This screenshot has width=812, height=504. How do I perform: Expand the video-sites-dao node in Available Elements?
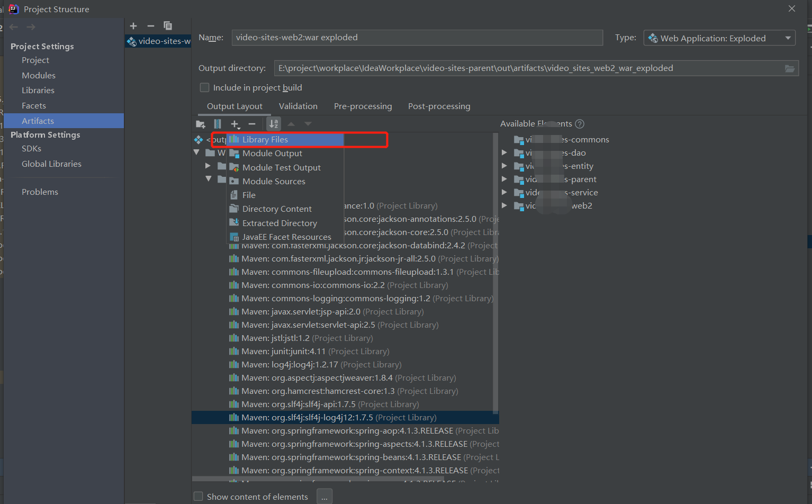[x=504, y=152]
